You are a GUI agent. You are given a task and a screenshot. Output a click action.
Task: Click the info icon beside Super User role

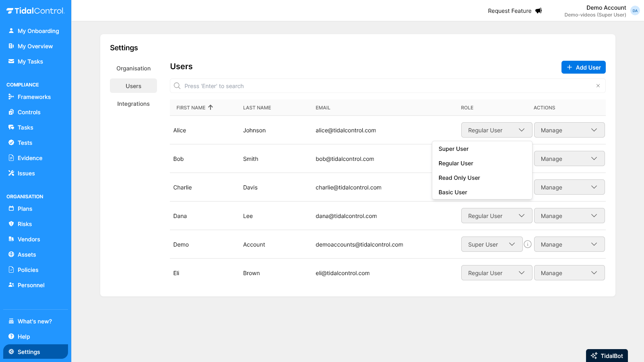tap(528, 244)
